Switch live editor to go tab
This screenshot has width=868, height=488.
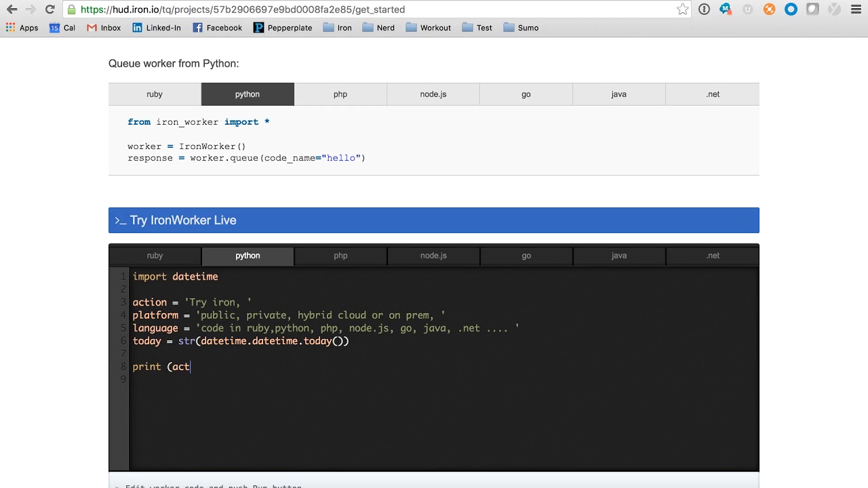tap(526, 256)
